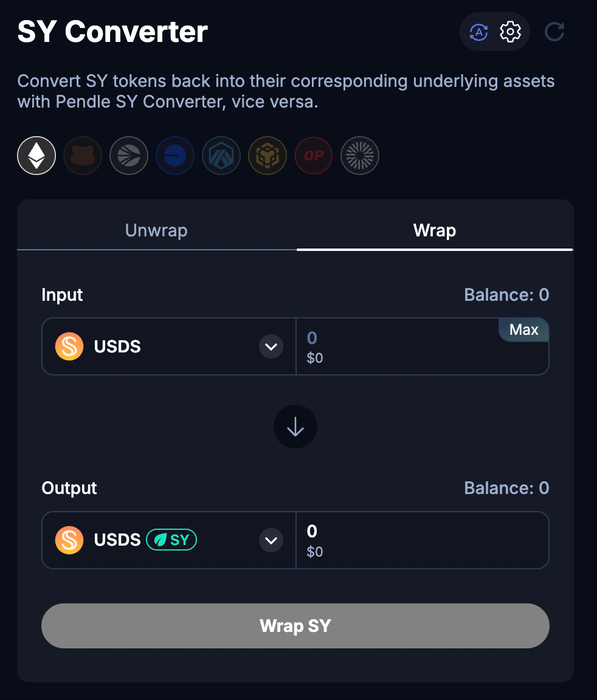Switch to the Unwrap tab
597x700 pixels.
pyautogui.click(x=156, y=230)
